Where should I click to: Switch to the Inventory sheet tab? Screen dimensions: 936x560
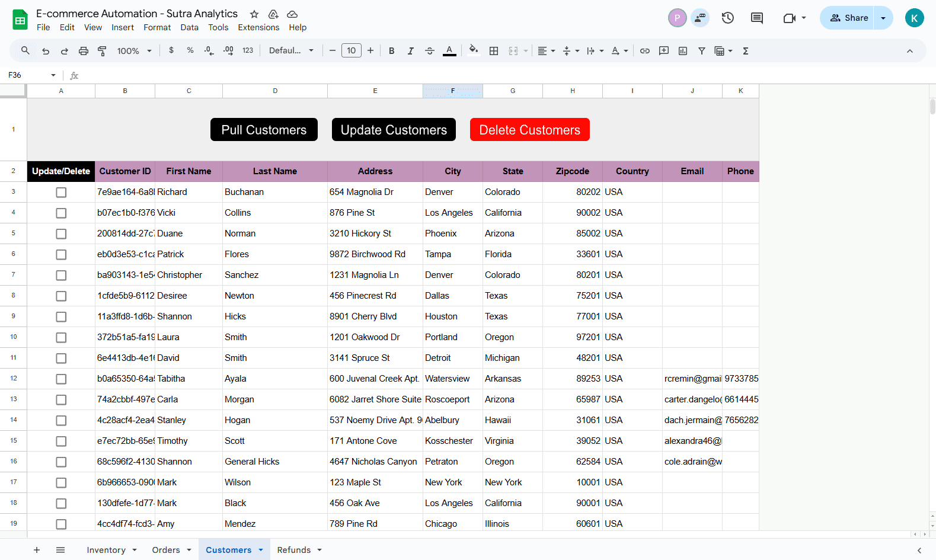coord(106,550)
